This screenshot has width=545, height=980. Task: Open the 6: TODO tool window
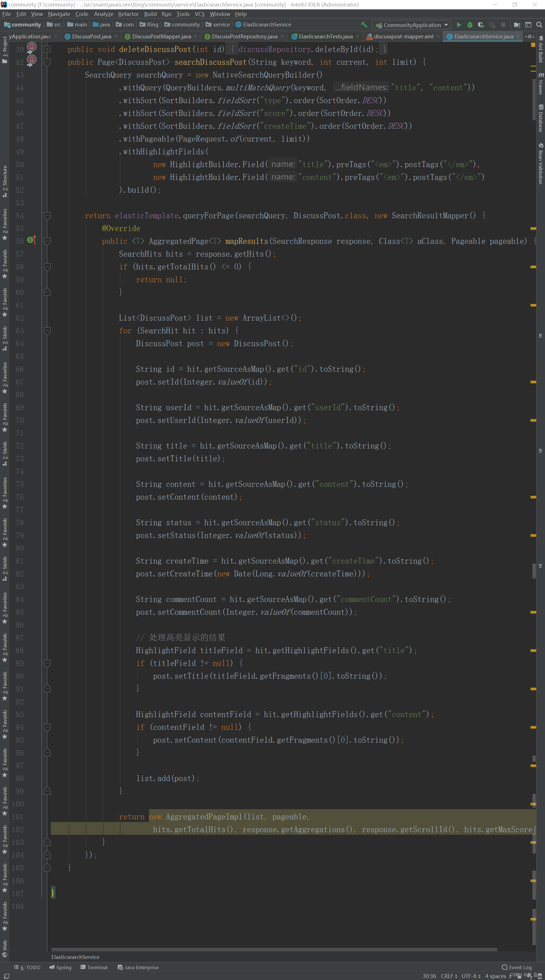(x=27, y=967)
